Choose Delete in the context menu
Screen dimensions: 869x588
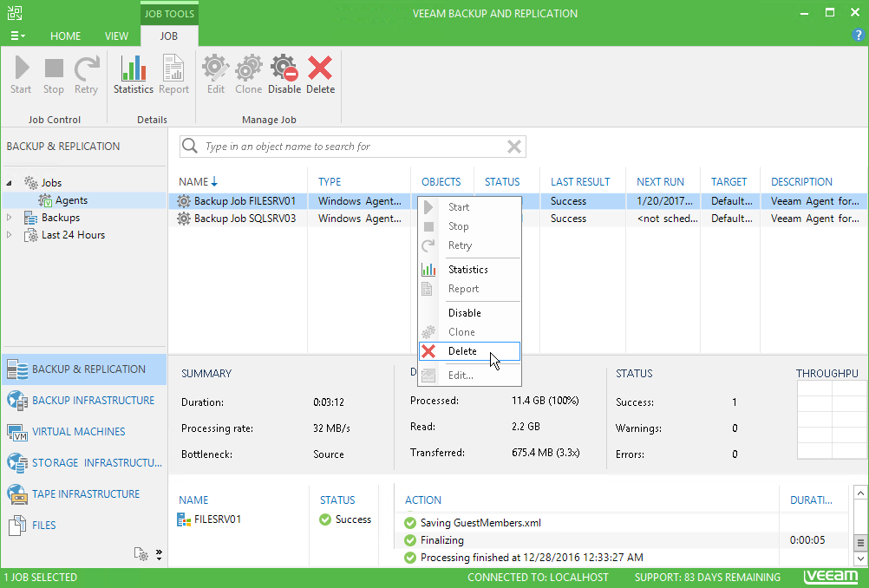469,351
